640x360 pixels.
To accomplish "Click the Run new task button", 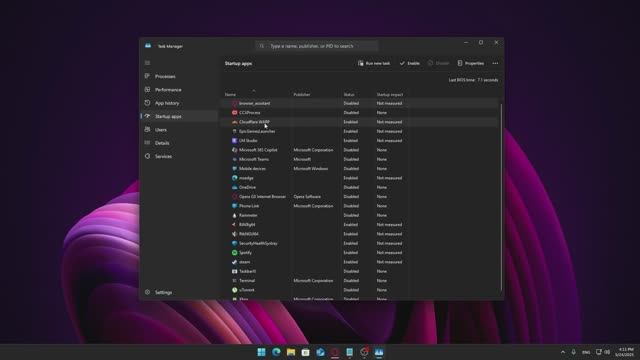I will pos(374,63).
